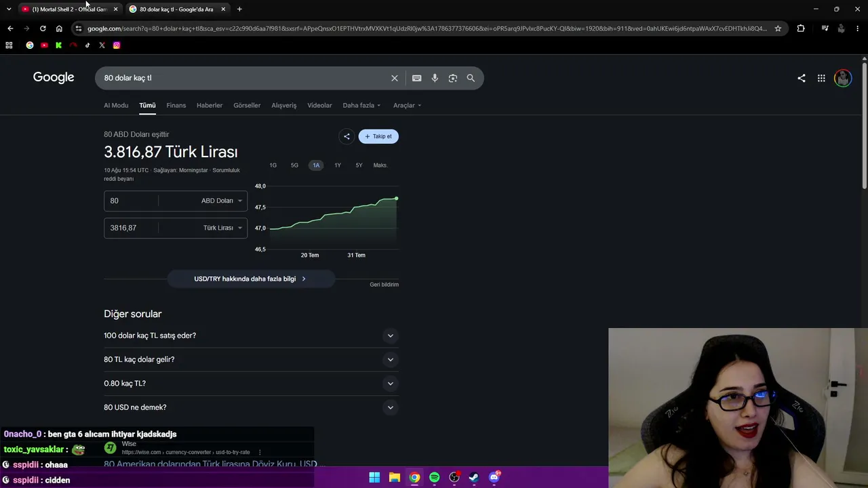Click the magnifying glass search button
Viewport: 868px width, 488px height.
coord(471,78)
